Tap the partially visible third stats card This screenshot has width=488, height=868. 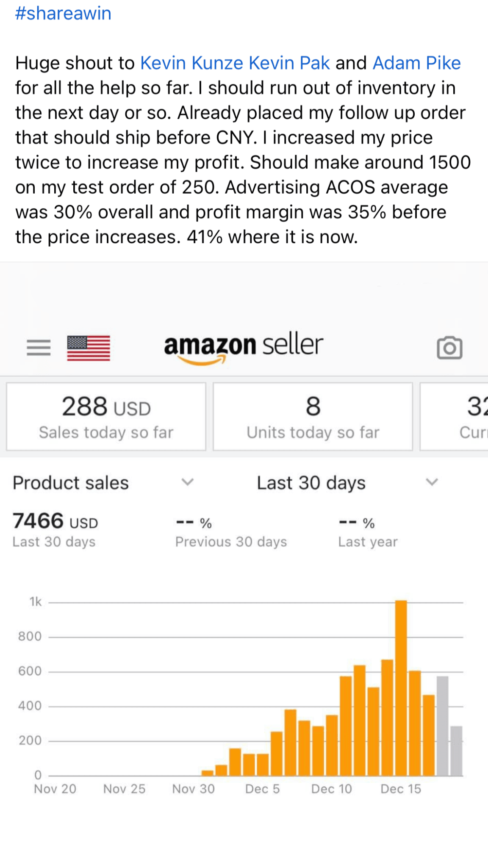tap(455, 417)
